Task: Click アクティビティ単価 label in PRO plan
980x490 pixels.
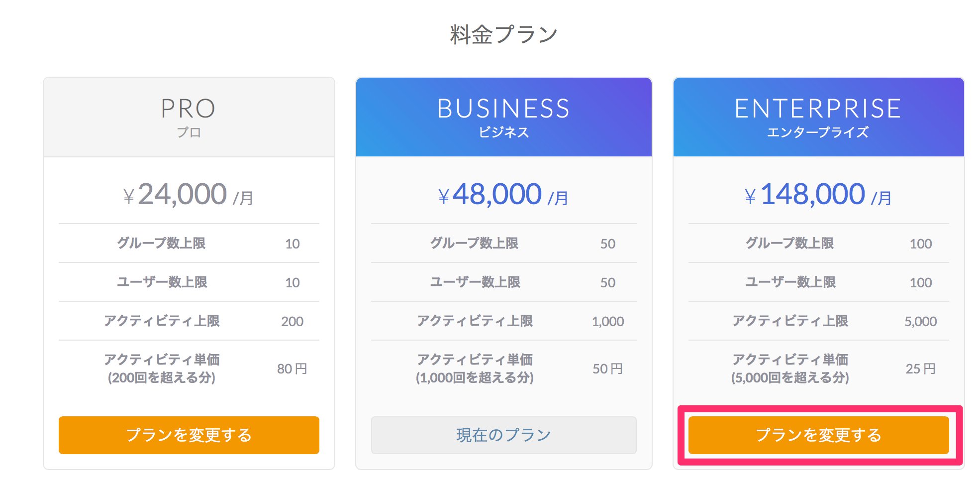Action: click(162, 360)
